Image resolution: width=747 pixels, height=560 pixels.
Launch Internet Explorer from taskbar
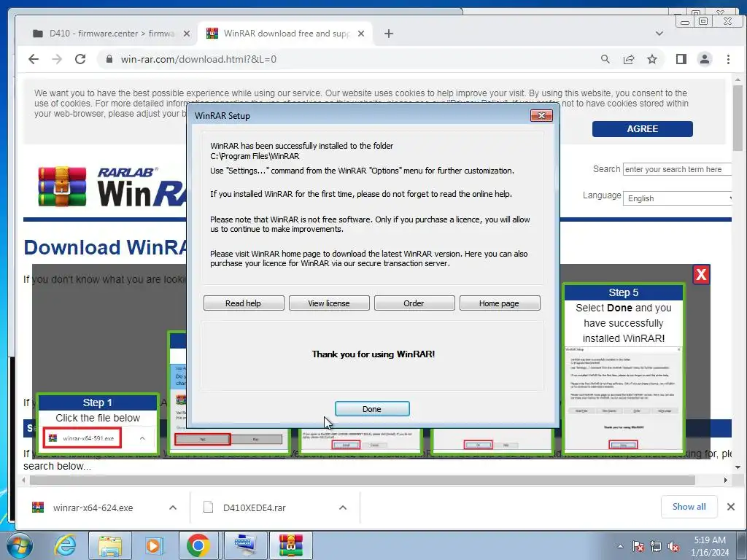tap(65, 545)
